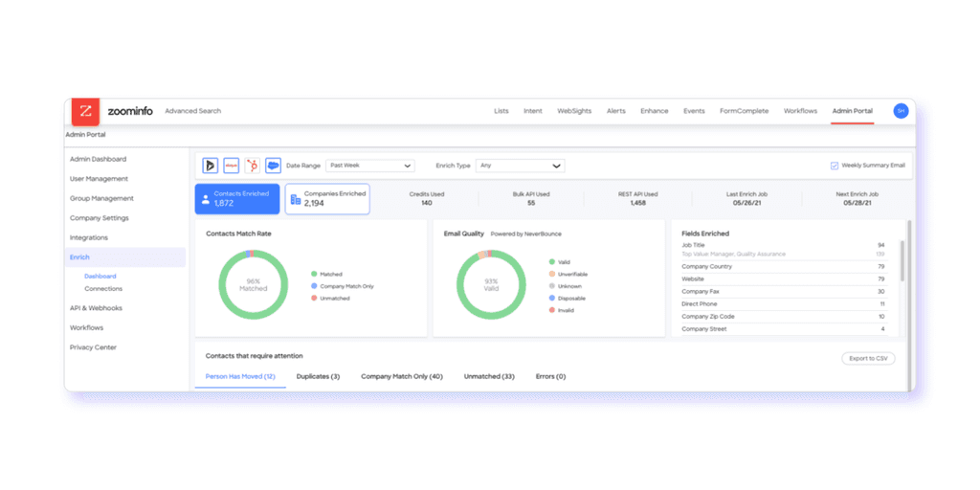Open Events in the top navigation
Screen dimensions: 980x490
[x=694, y=111]
